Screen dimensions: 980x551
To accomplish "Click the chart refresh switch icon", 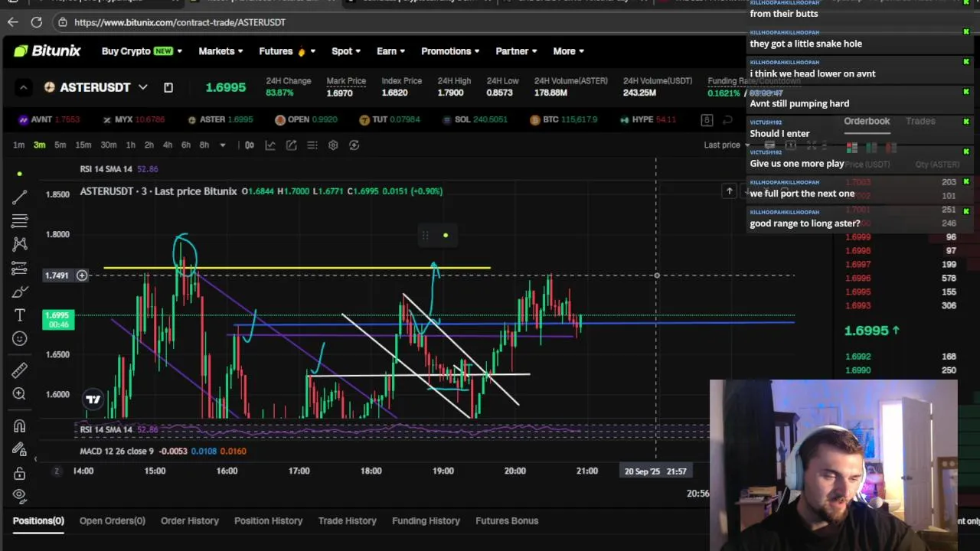I will [354, 145].
